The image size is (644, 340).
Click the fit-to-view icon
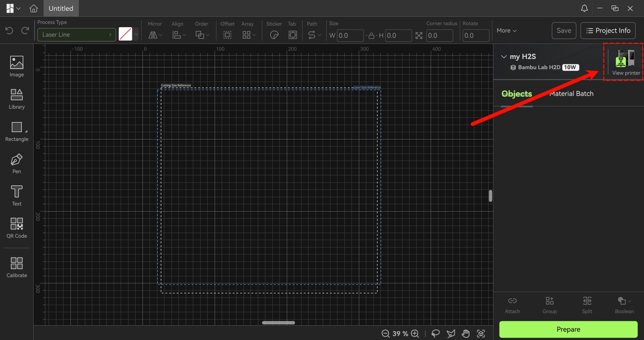[x=481, y=333]
